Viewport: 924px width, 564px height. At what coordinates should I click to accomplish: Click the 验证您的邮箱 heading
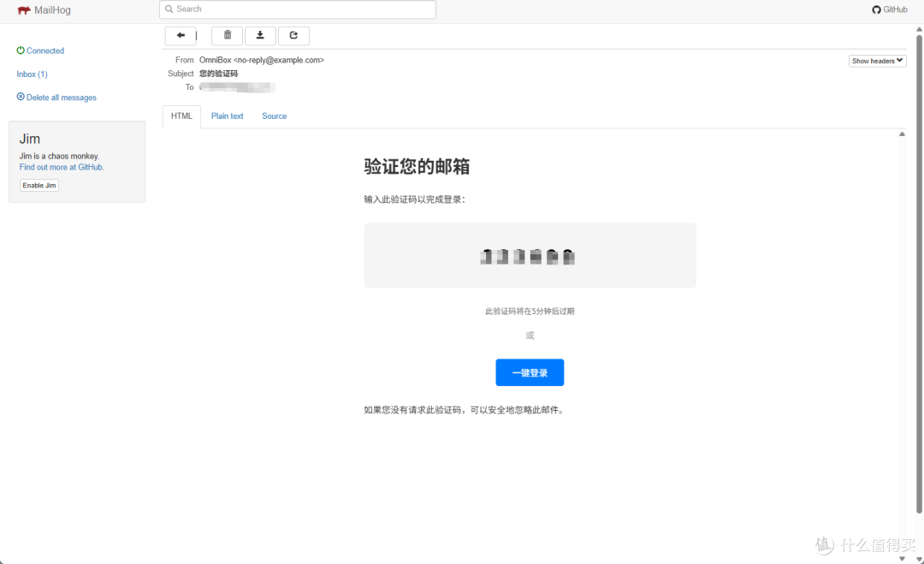point(417,167)
